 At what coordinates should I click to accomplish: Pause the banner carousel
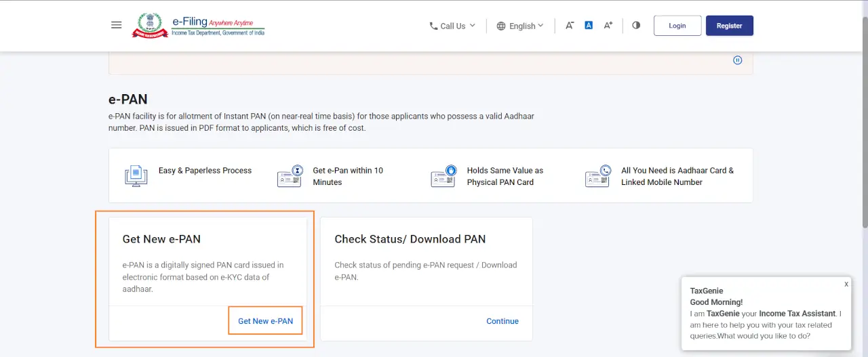pos(738,60)
